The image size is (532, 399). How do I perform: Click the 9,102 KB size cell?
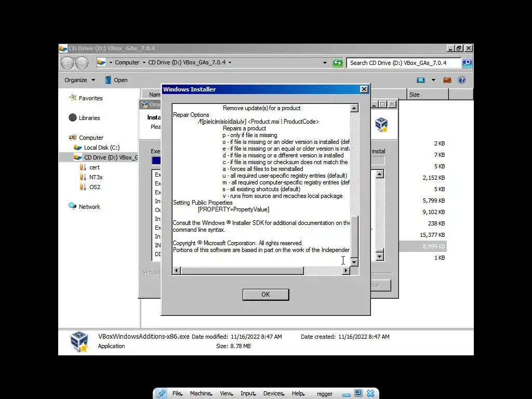pyautogui.click(x=434, y=212)
